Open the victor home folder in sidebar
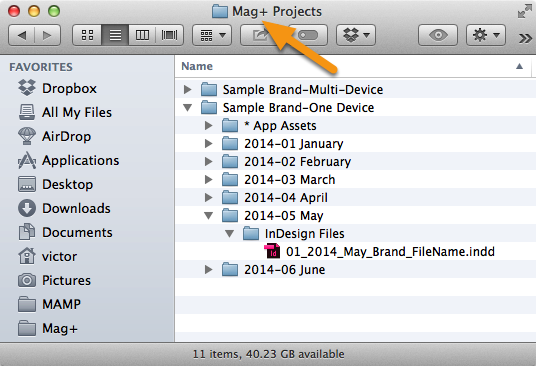The width and height of the screenshot is (536, 366). point(48,256)
